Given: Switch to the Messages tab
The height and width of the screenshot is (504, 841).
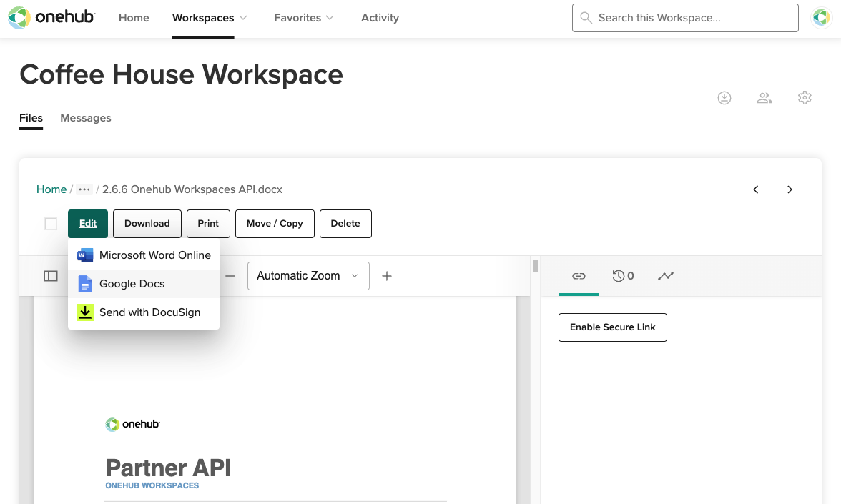Looking at the screenshot, I should point(86,118).
